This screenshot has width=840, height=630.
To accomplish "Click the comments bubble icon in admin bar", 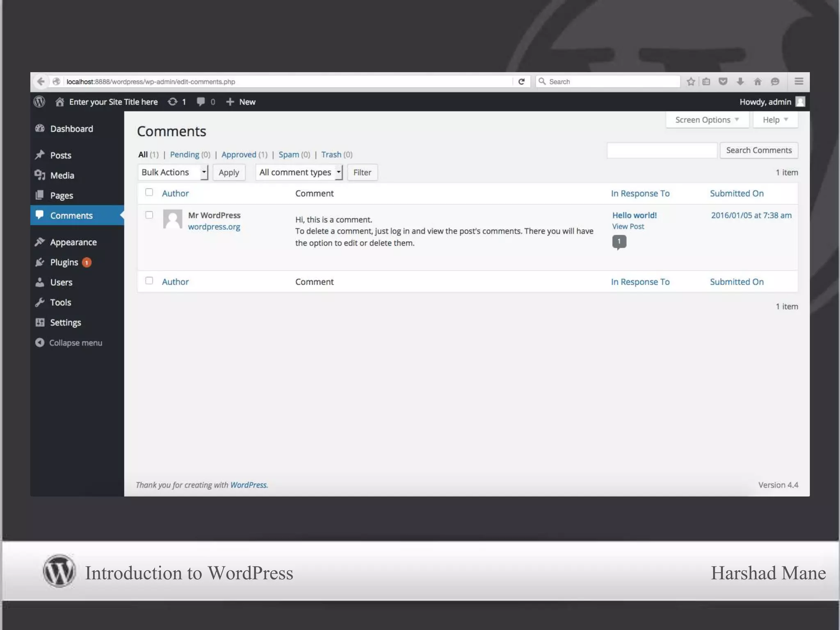I will (201, 101).
